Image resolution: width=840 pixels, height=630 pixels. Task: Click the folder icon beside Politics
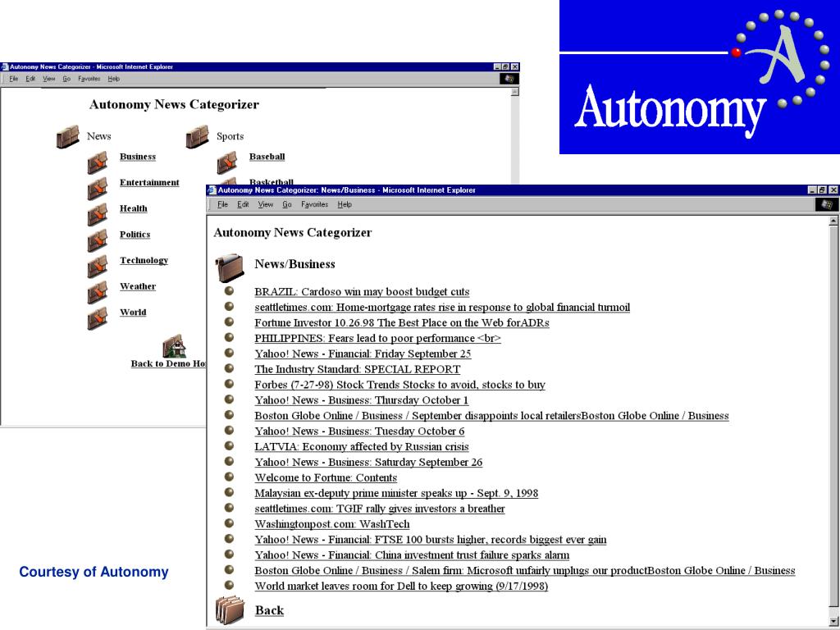click(x=98, y=240)
